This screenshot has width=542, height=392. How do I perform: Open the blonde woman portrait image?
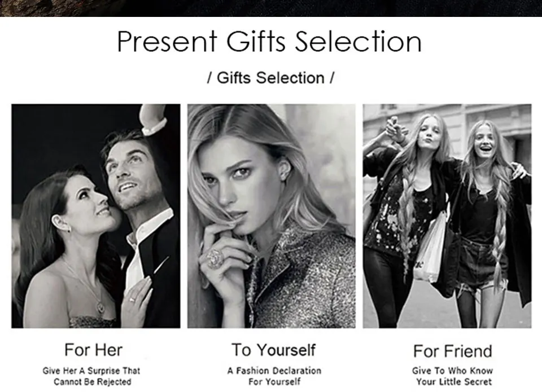pos(272,216)
